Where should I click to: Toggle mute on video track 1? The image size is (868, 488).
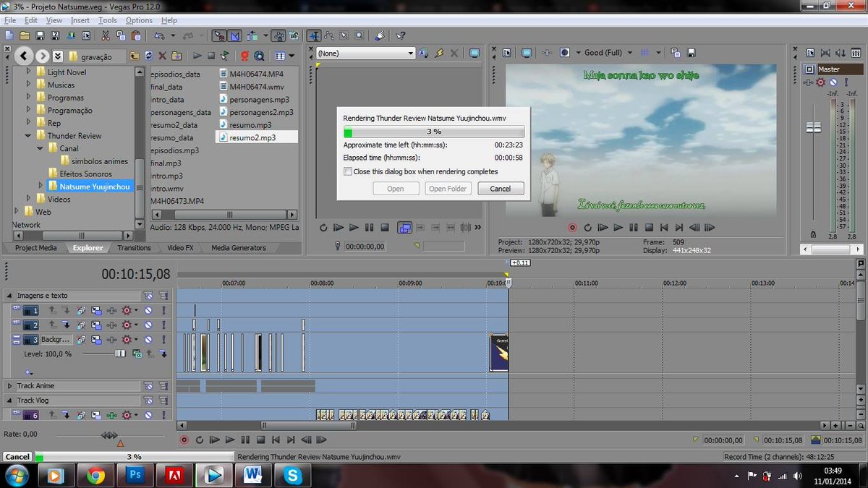[148, 310]
